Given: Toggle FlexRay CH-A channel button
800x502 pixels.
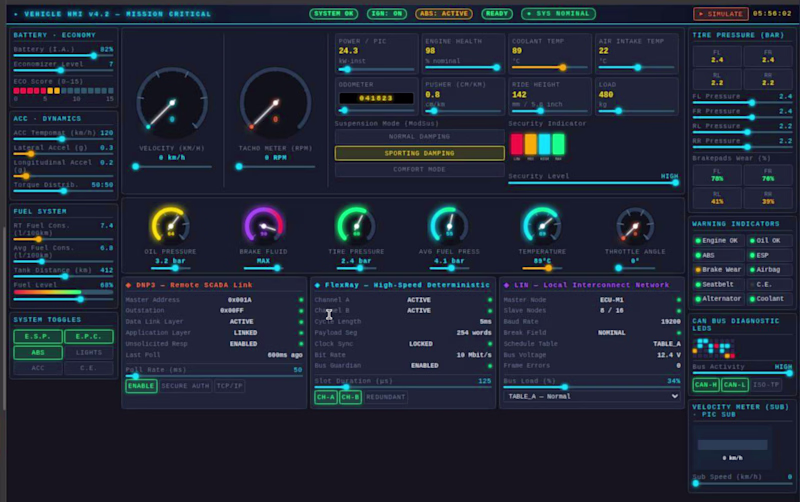Looking at the screenshot, I should pyautogui.click(x=326, y=397).
